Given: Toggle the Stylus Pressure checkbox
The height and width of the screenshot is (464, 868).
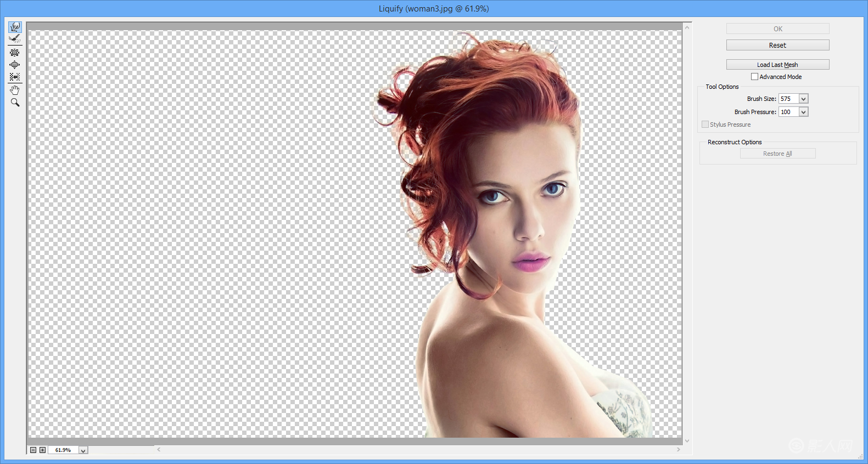Looking at the screenshot, I should pos(705,125).
